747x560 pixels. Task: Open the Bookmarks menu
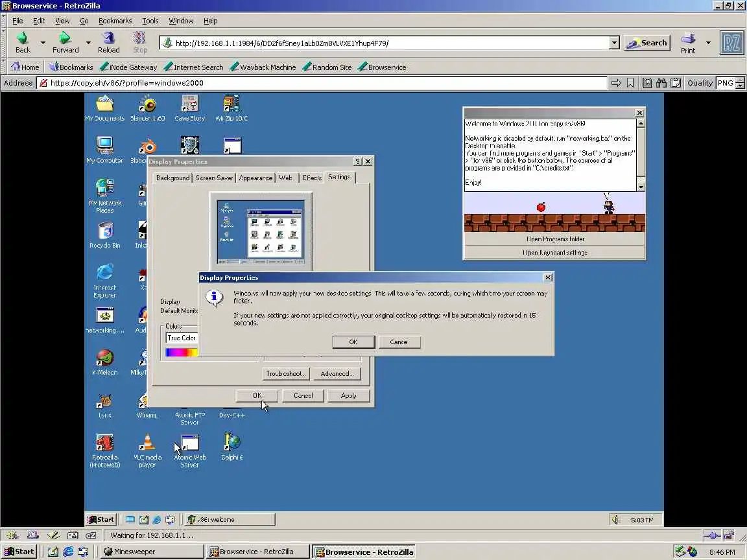pos(115,21)
